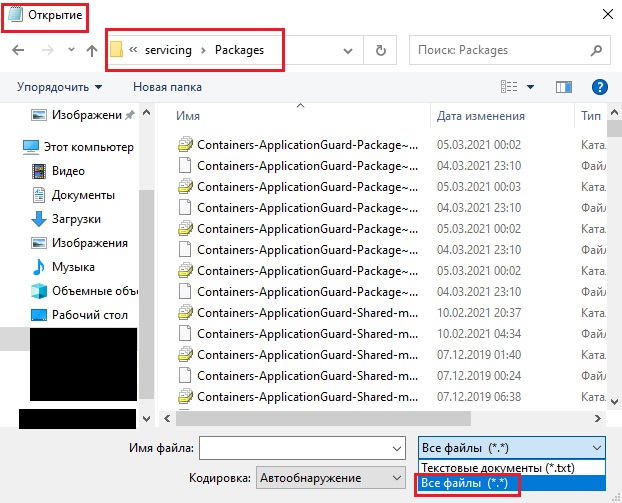Screen dimensions: 622x503
Task: Open Загрузки folder in sidebar
Action: (66, 219)
